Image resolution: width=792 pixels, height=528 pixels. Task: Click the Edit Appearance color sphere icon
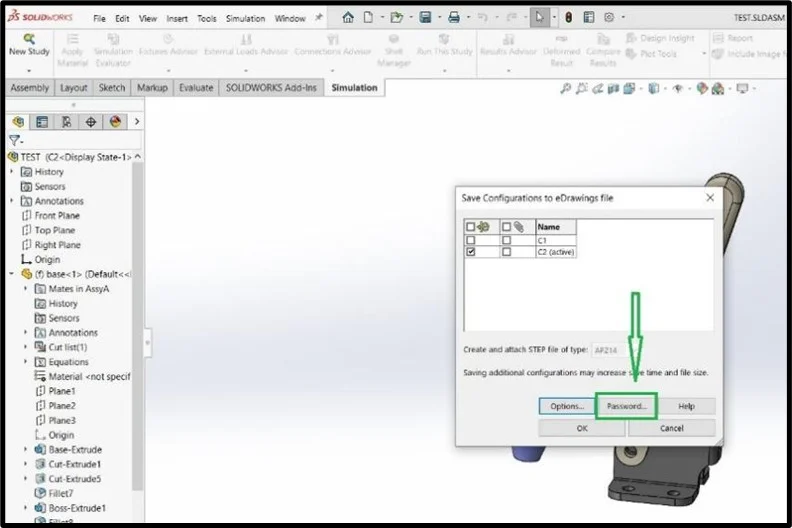click(x=702, y=89)
